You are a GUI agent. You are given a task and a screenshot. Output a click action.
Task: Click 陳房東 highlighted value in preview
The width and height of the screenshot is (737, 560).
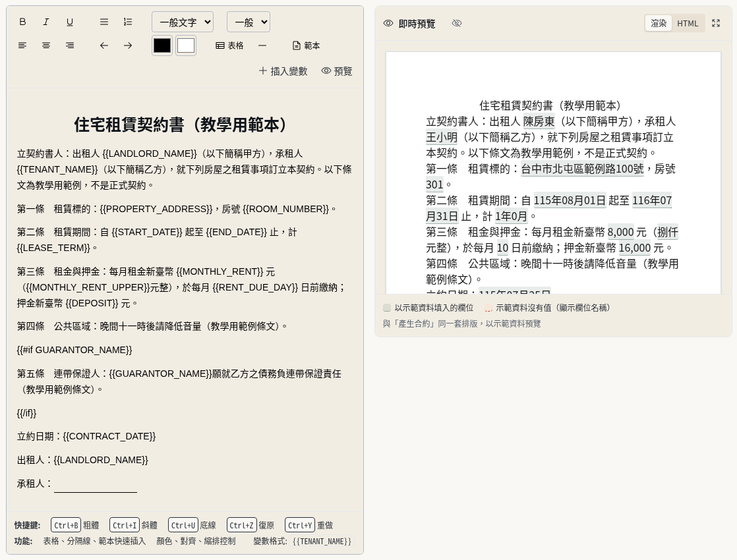tap(539, 122)
